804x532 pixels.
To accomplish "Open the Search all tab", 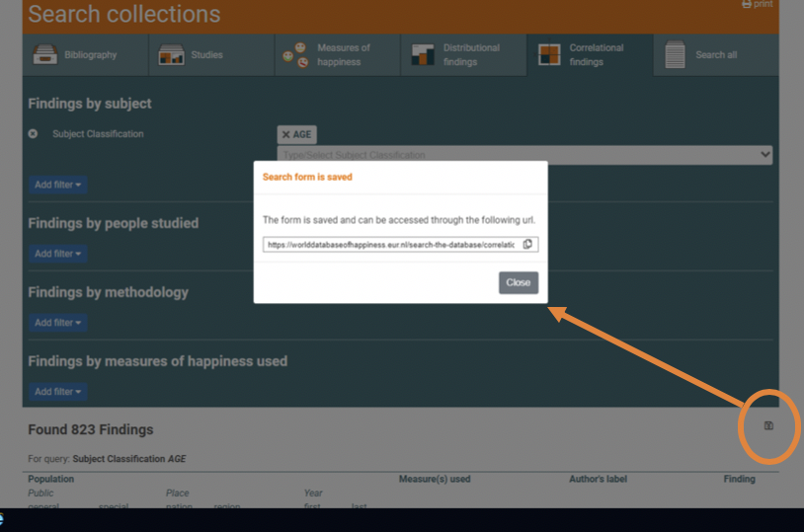I will point(715,55).
